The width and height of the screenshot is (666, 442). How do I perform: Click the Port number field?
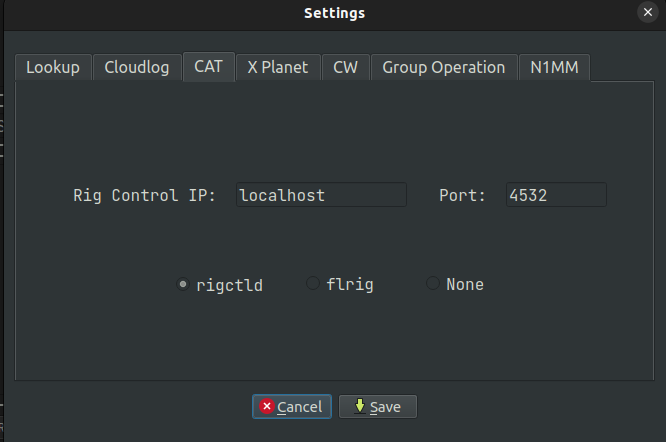tap(556, 195)
